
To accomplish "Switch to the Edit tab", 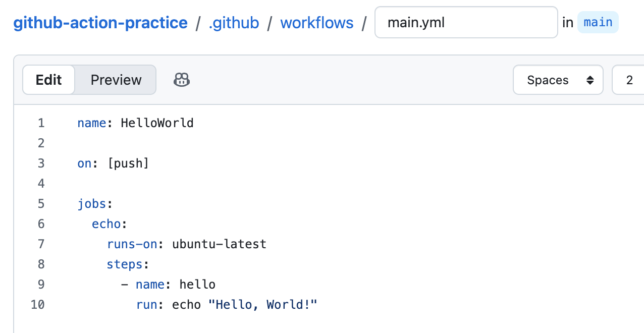I will (x=49, y=80).
